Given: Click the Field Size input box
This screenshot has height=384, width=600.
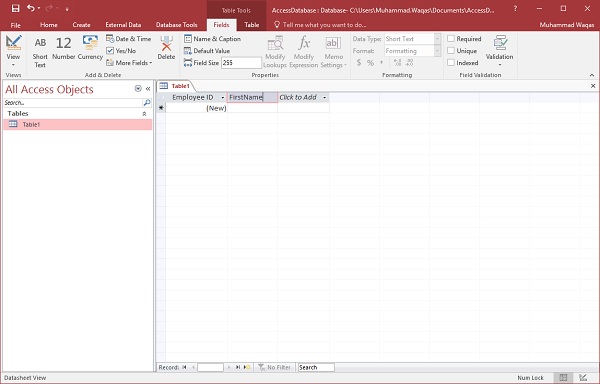Looking at the screenshot, I should (241, 63).
